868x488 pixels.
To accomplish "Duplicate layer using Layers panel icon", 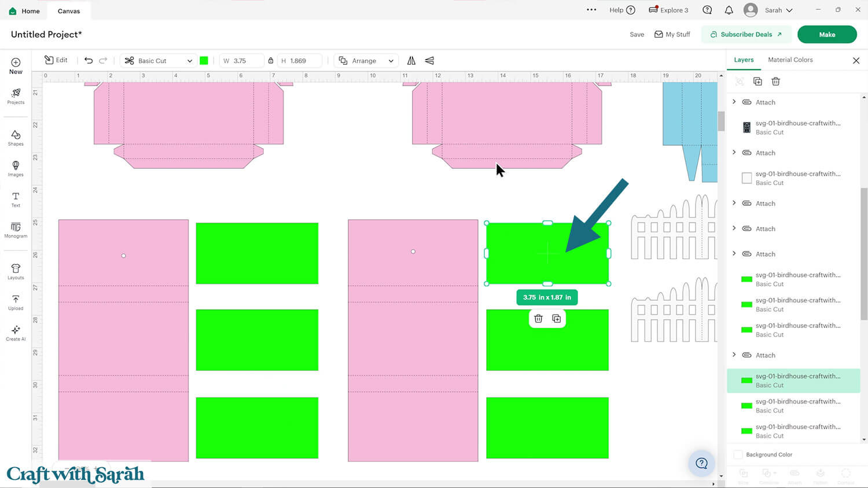I will click(x=757, y=82).
